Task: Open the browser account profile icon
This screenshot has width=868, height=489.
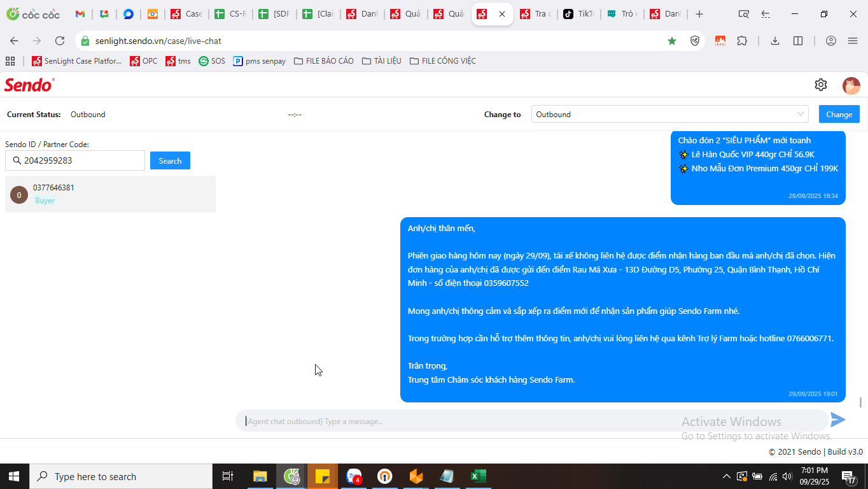Action: 830,41
